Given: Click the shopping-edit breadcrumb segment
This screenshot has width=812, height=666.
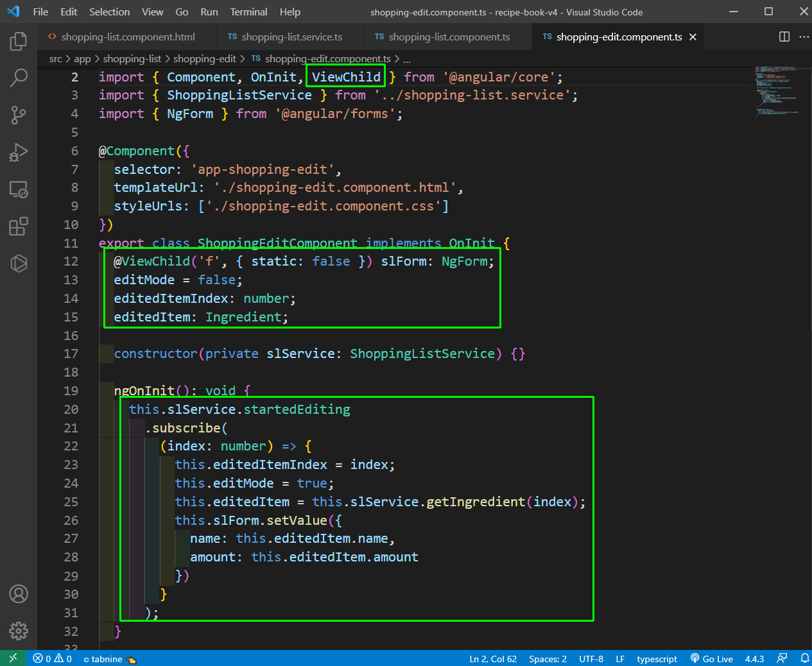Looking at the screenshot, I should point(205,58).
